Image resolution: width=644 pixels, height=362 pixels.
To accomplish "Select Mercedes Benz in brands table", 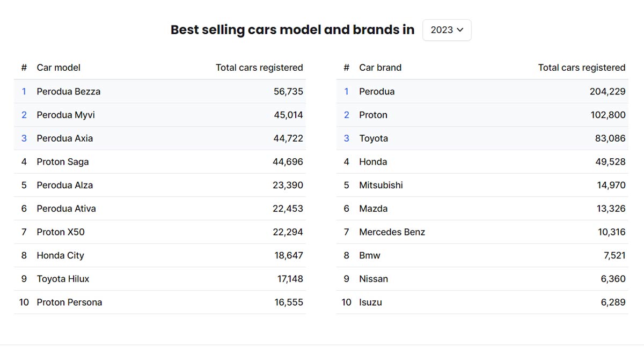I will click(392, 232).
